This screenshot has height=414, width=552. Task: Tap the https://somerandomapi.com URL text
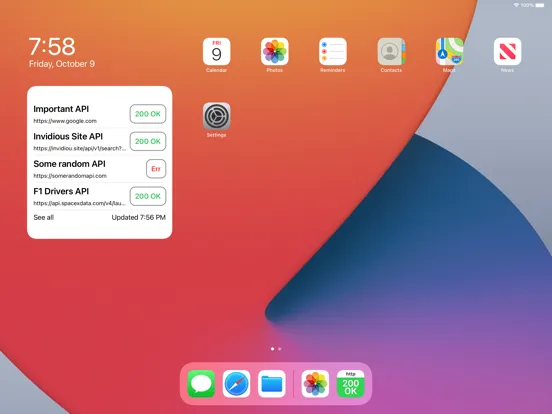point(70,176)
